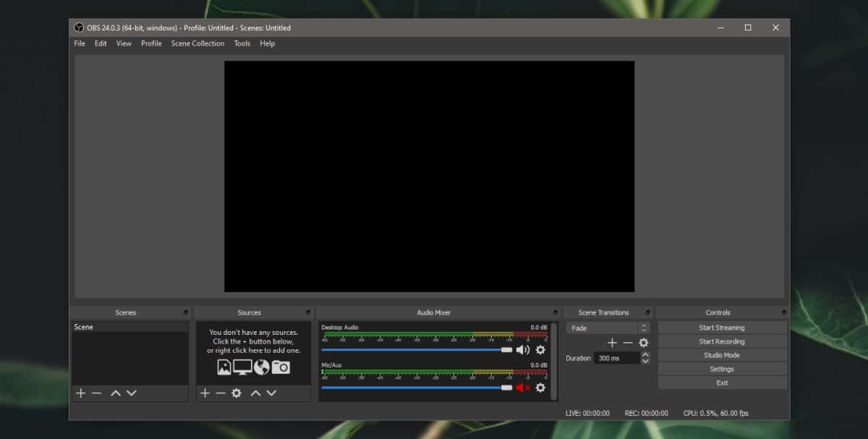Click the image source icon in Sources

tap(224, 367)
